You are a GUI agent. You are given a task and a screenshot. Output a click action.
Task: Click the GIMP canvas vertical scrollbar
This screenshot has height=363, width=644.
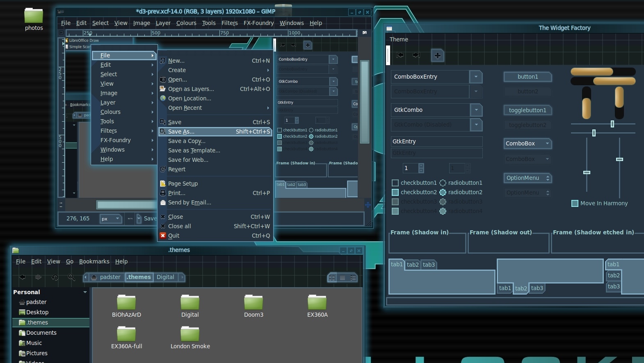[x=364, y=101]
